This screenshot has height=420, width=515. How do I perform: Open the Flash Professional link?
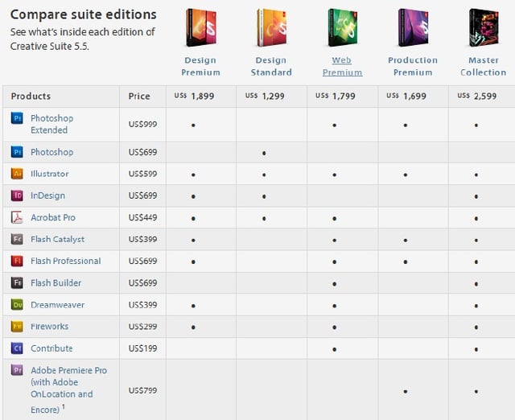point(66,261)
